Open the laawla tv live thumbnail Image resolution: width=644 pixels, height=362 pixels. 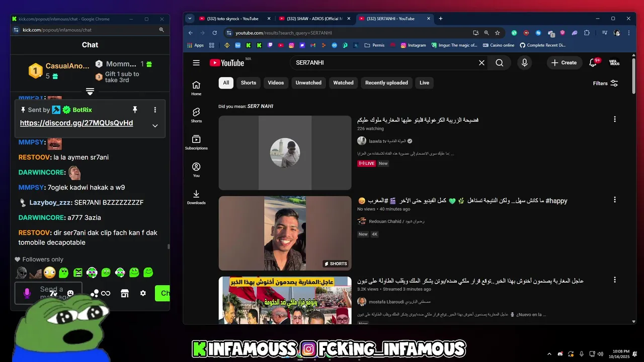[x=285, y=153]
